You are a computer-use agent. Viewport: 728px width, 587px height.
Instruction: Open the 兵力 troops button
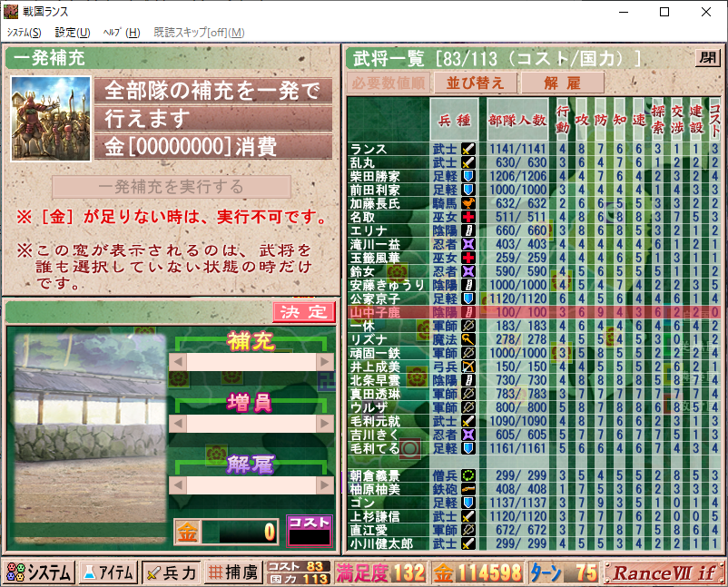[x=172, y=572]
